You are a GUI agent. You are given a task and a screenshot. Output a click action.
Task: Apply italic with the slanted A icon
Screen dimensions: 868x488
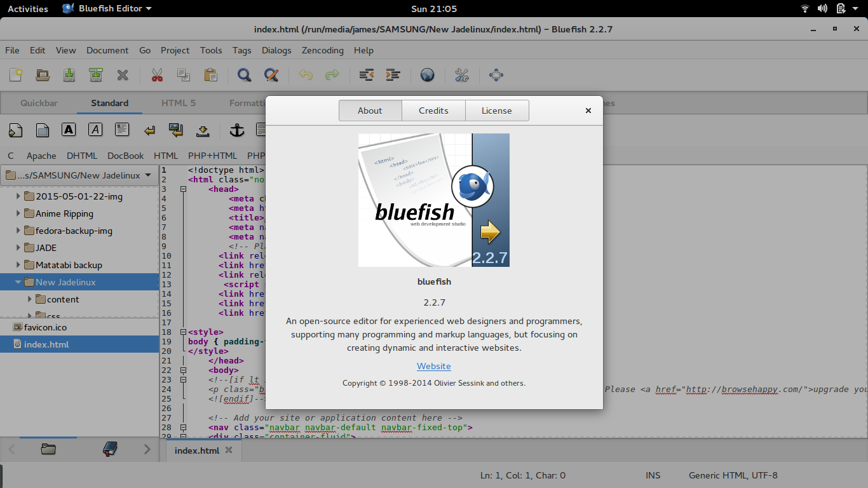[x=95, y=130]
